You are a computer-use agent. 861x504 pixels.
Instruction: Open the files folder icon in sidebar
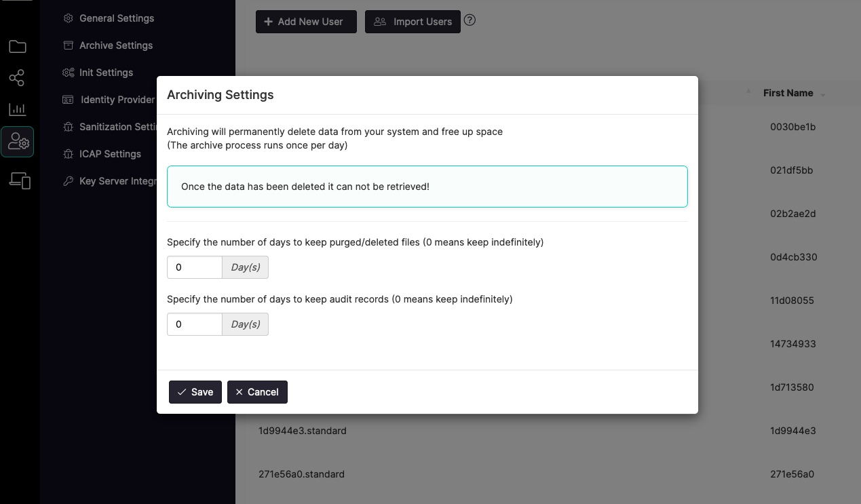18,46
